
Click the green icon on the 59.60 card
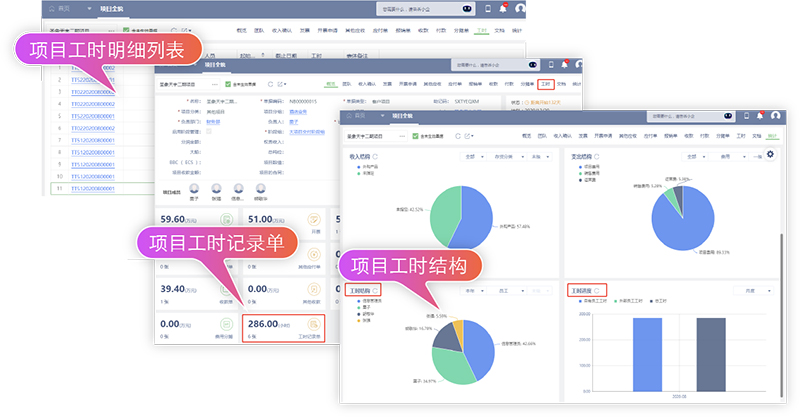click(x=227, y=219)
